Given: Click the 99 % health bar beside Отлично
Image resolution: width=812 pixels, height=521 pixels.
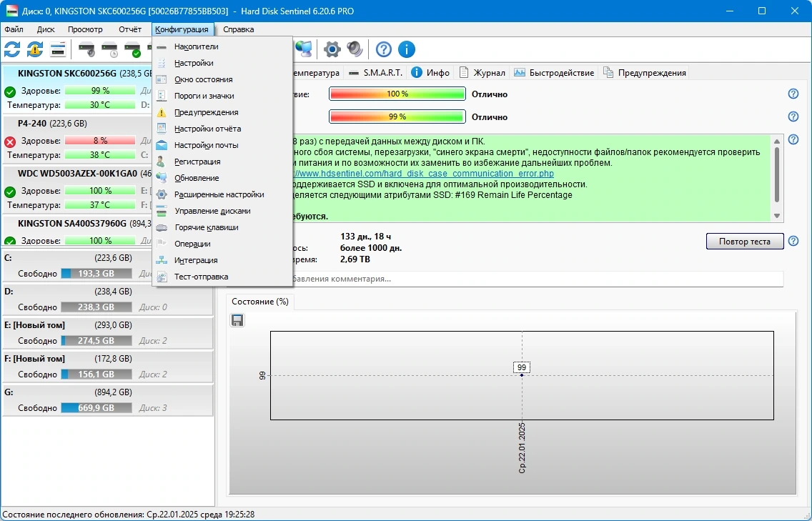Looking at the screenshot, I should (x=397, y=116).
